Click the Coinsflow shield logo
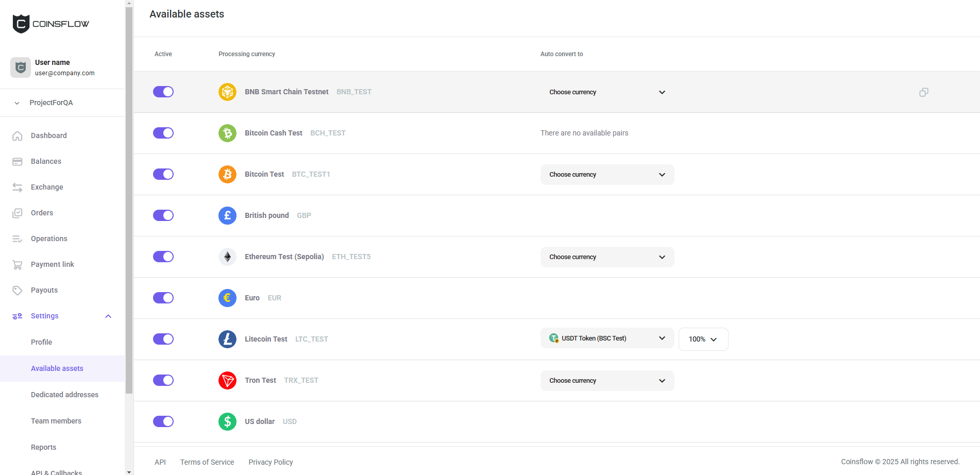This screenshot has width=980, height=475. (21, 24)
